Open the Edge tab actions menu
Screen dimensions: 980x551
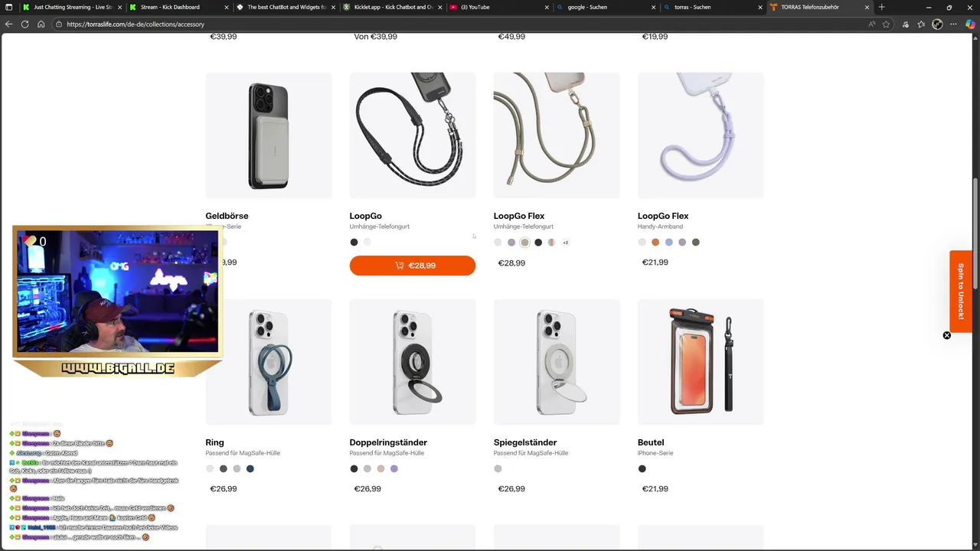(8, 7)
